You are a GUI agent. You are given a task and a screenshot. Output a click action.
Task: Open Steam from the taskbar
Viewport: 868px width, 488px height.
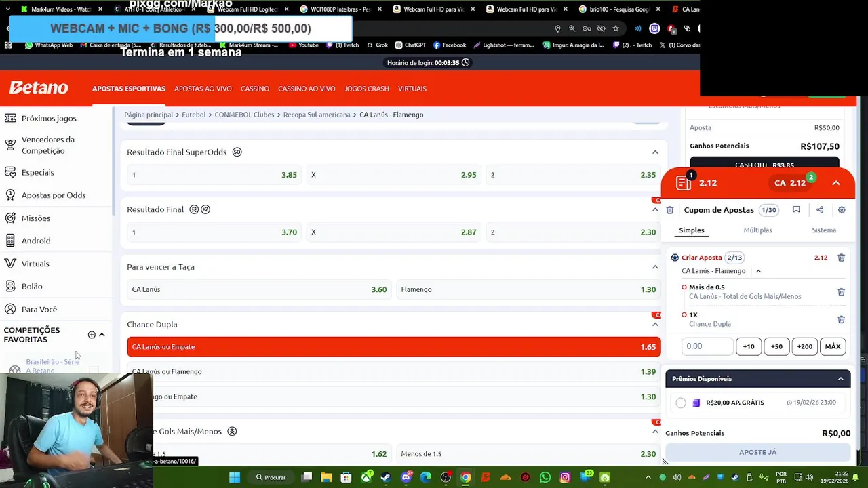point(385,477)
